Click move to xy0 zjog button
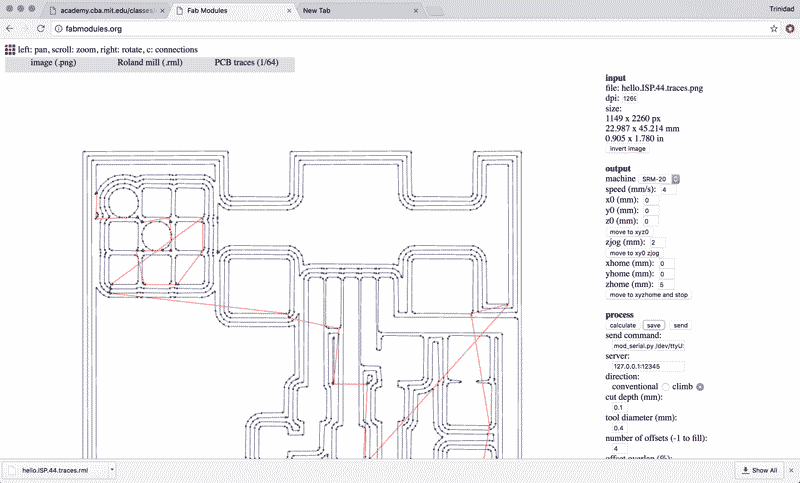Image resolution: width=800 pixels, height=483 pixels. click(x=634, y=253)
